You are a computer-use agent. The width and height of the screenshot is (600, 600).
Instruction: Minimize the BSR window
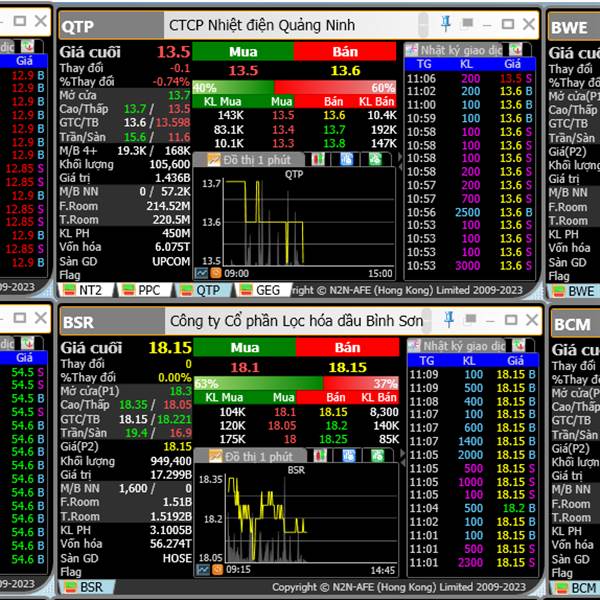pos(490,321)
